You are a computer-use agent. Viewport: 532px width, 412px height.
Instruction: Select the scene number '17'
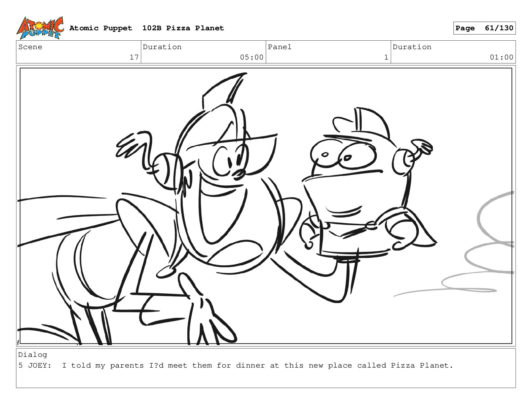(x=134, y=58)
